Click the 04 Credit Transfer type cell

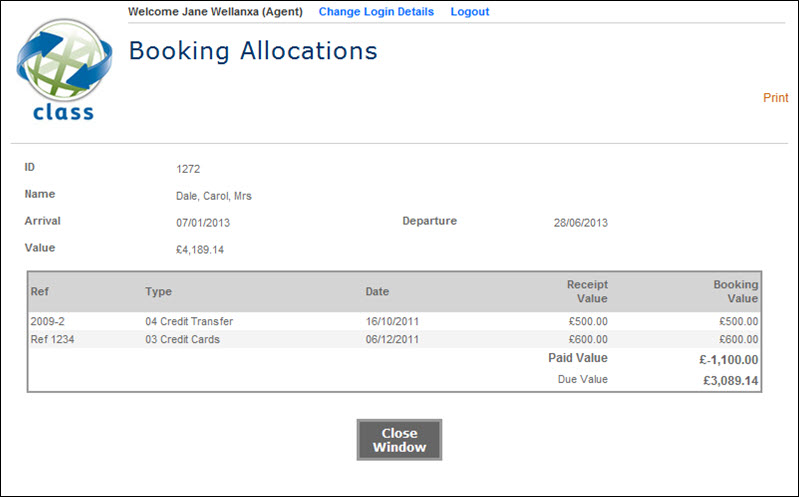(x=189, y=322)
